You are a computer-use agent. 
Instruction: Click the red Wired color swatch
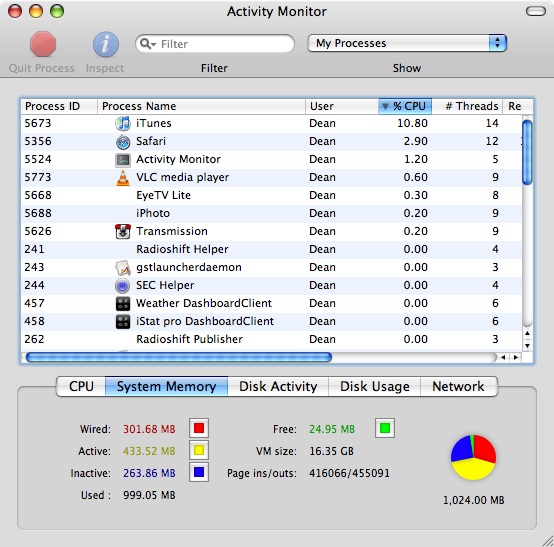coord(199,428)
